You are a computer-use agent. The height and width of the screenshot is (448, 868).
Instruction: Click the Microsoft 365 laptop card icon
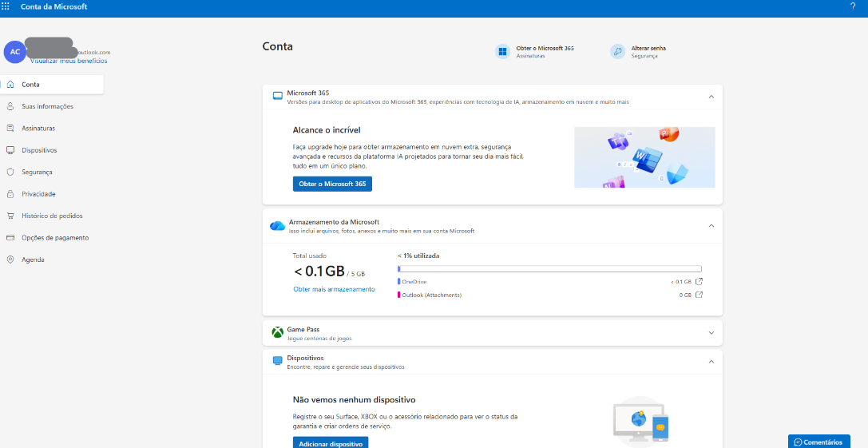tap(278, 97)
